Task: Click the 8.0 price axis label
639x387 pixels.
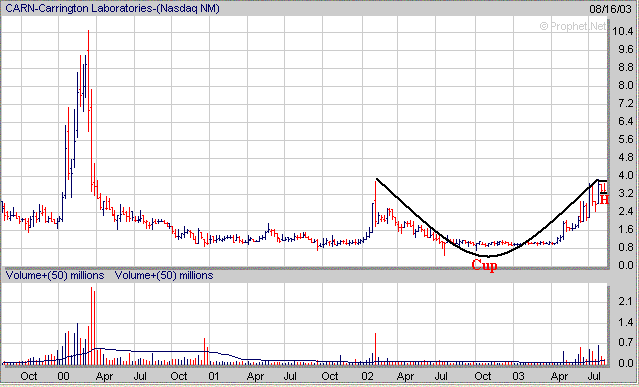Action: [x=626, y=85]
